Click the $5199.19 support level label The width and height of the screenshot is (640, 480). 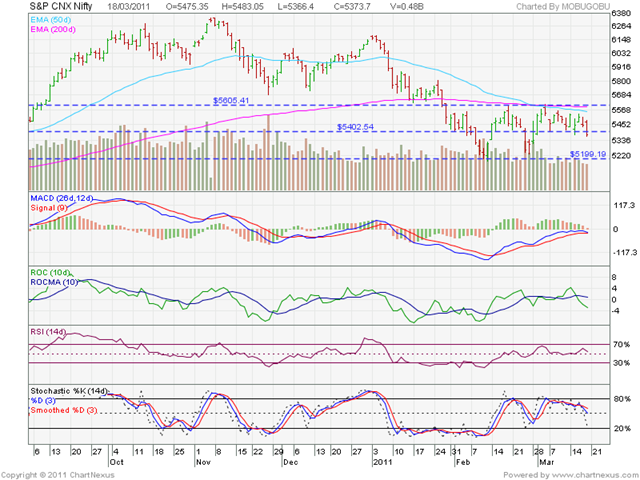coord(588,154)
